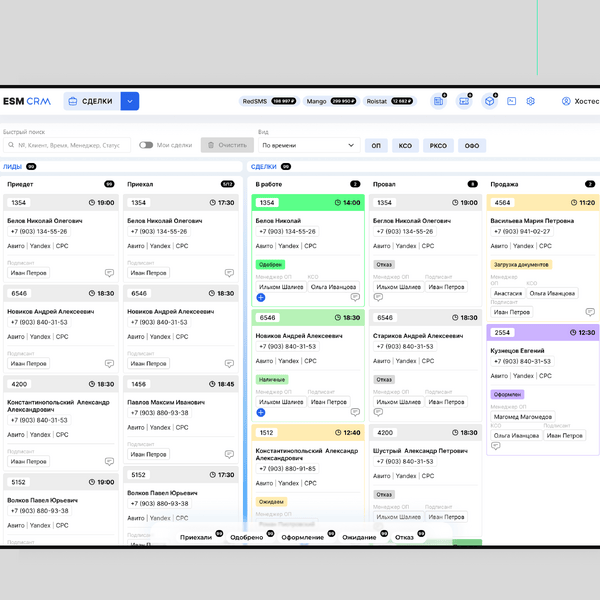Screen dimensions: 600x600
Task: Click Иван Петров signer on Приедет card 1354
Action: pos(29,273)
